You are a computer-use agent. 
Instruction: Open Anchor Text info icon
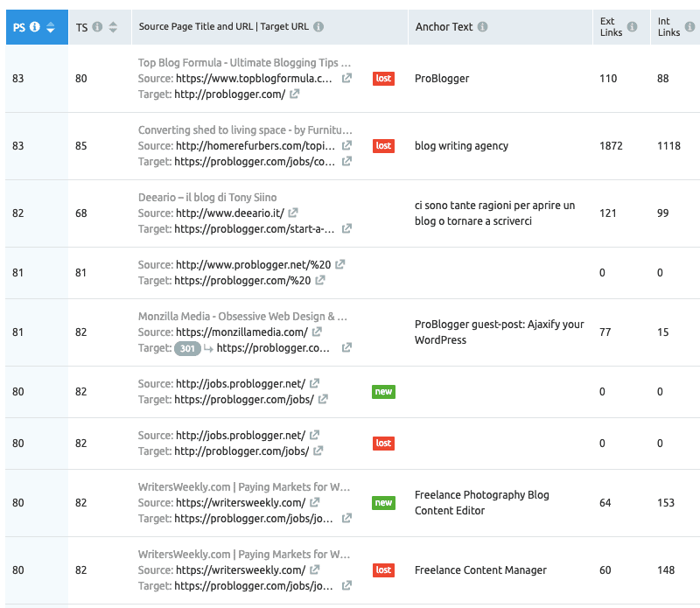click(483, 27)
